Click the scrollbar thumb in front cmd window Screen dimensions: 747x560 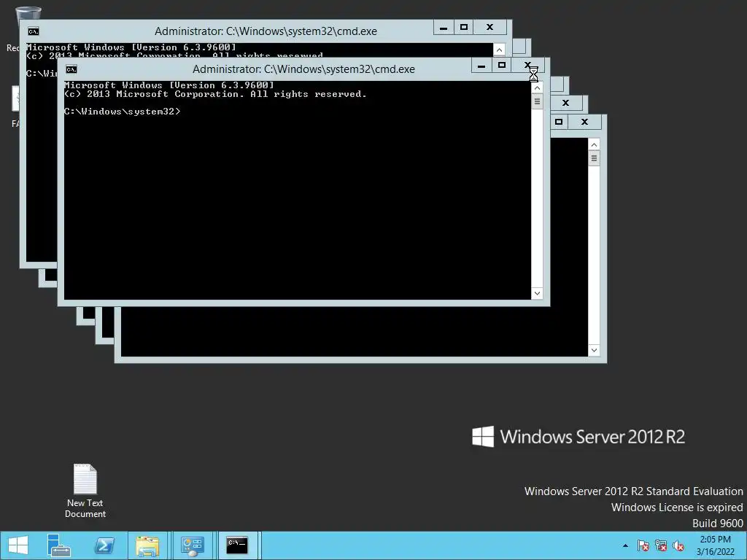[x=537, y=101]
